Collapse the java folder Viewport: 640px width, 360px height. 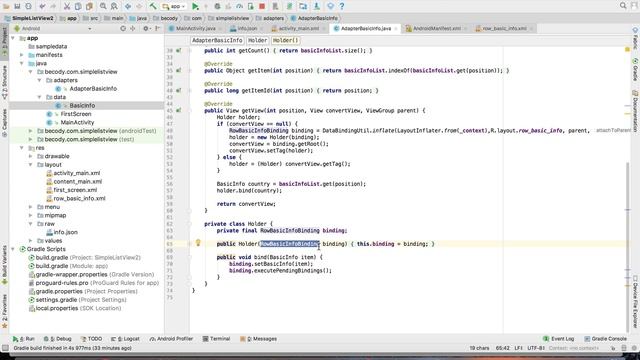click(22, 63)
